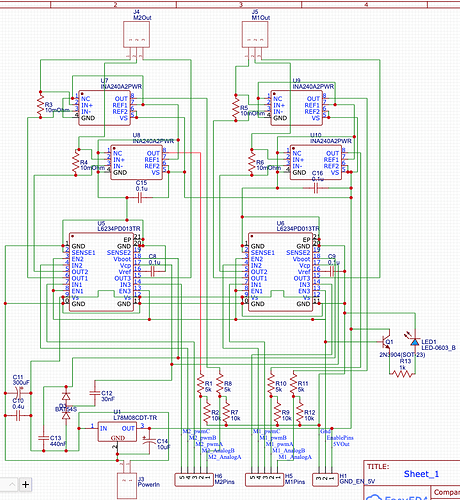
Task: Click the plus add-sheet button
Action: point(26,484)
